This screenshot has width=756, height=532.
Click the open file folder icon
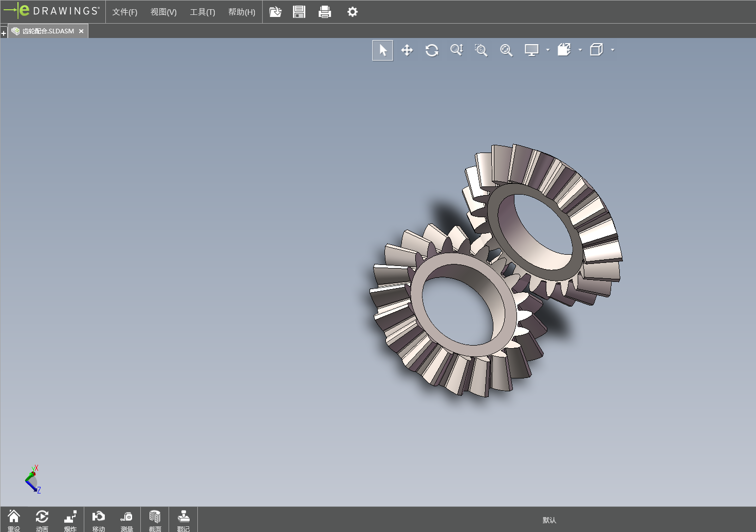coord(275,12)
